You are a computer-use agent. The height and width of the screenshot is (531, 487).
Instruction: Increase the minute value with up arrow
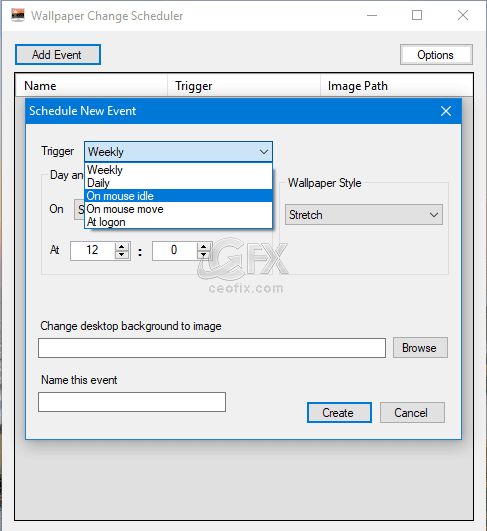coord(204,247)
